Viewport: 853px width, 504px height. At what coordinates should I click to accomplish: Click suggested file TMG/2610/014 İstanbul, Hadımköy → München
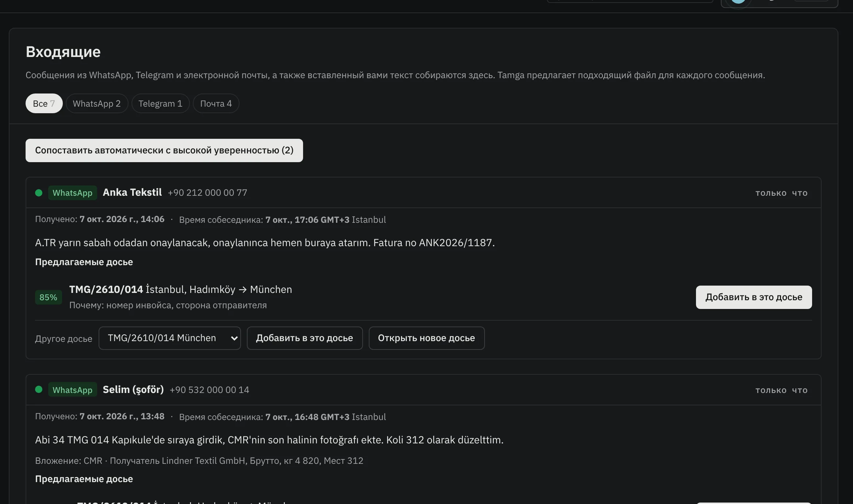pos(181,289)
